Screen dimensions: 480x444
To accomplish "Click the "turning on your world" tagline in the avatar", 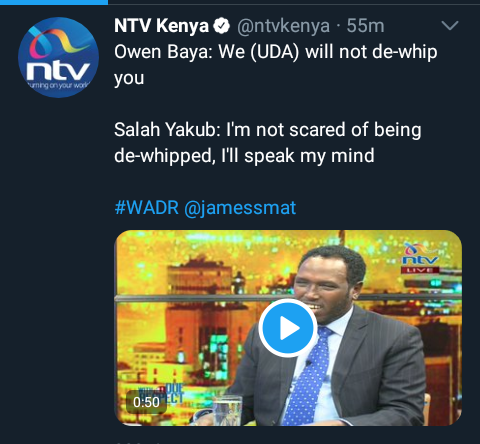I will [58, 85].
